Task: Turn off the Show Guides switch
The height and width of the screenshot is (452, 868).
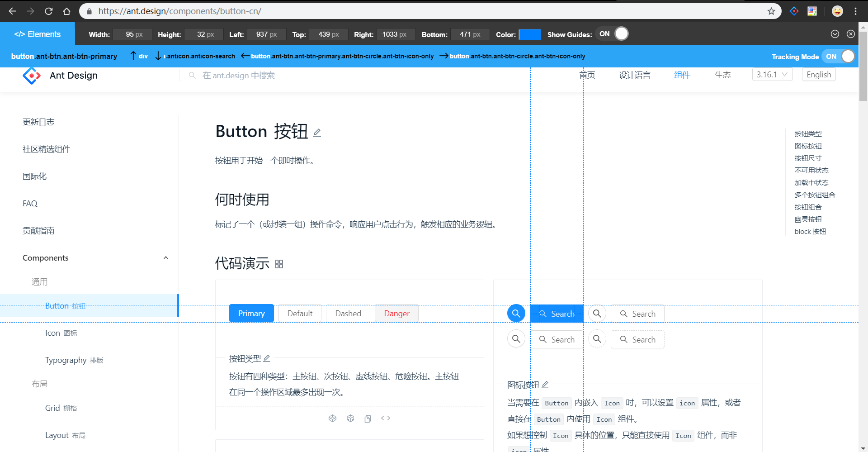Action: click(613, 34)
